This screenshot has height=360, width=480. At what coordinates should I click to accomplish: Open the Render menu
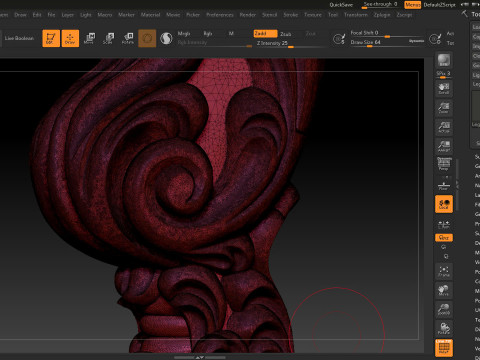(x=248, y=15)
